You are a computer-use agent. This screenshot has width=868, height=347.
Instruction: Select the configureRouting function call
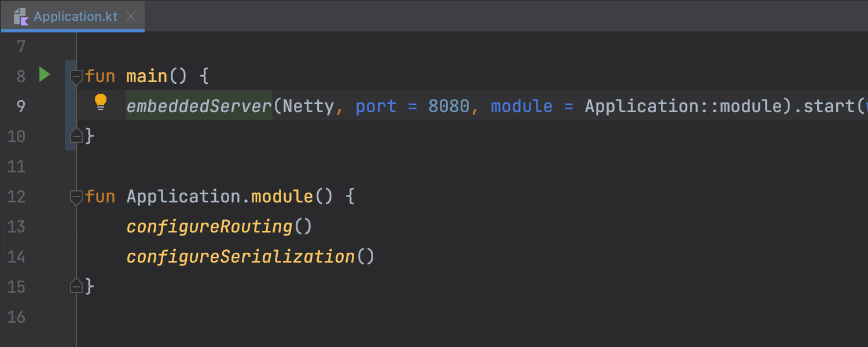pos(209,226)
